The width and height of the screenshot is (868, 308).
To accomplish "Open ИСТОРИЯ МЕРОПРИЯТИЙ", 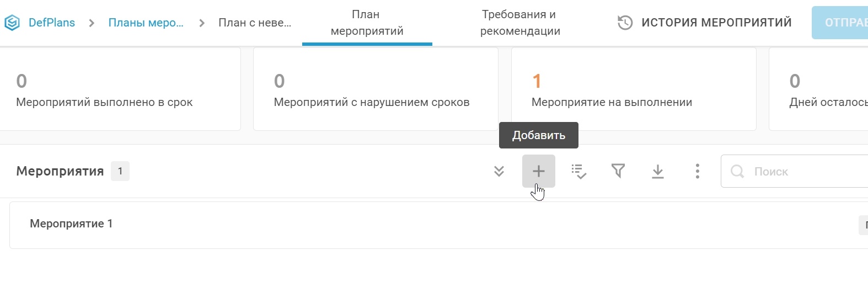I will coord(716,23).
